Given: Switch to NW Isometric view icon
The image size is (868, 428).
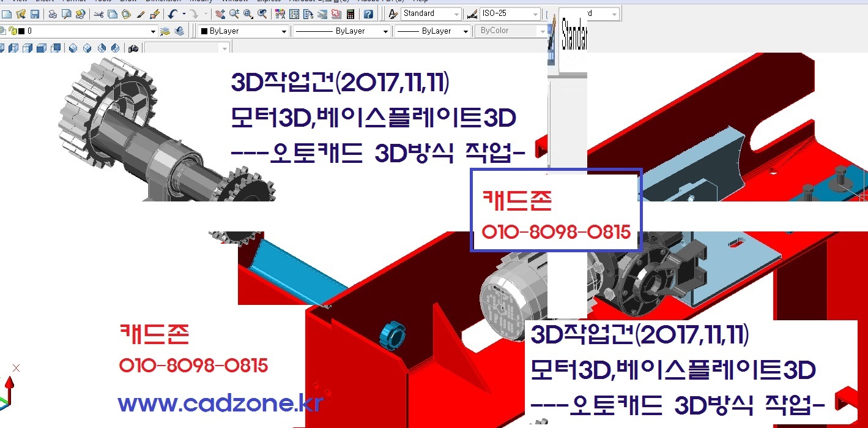Looking at the screenshot, I should pos(115,48).
